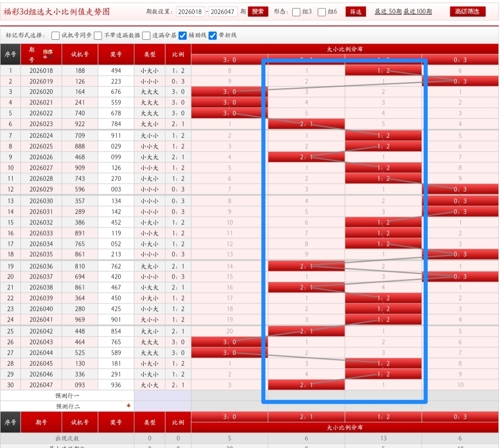Click the red down arrow beside 预测行二
Image resolution: width=504 pixels, height=448 pixels.
(x=128, y=406)
